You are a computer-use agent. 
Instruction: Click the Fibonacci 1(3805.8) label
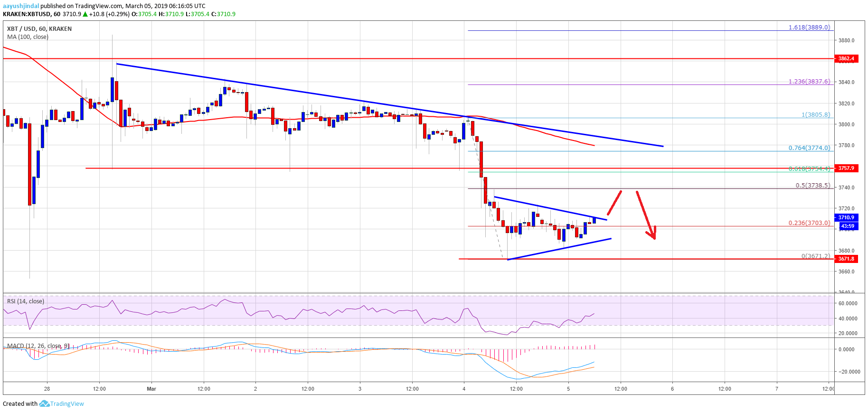(816, 115)
